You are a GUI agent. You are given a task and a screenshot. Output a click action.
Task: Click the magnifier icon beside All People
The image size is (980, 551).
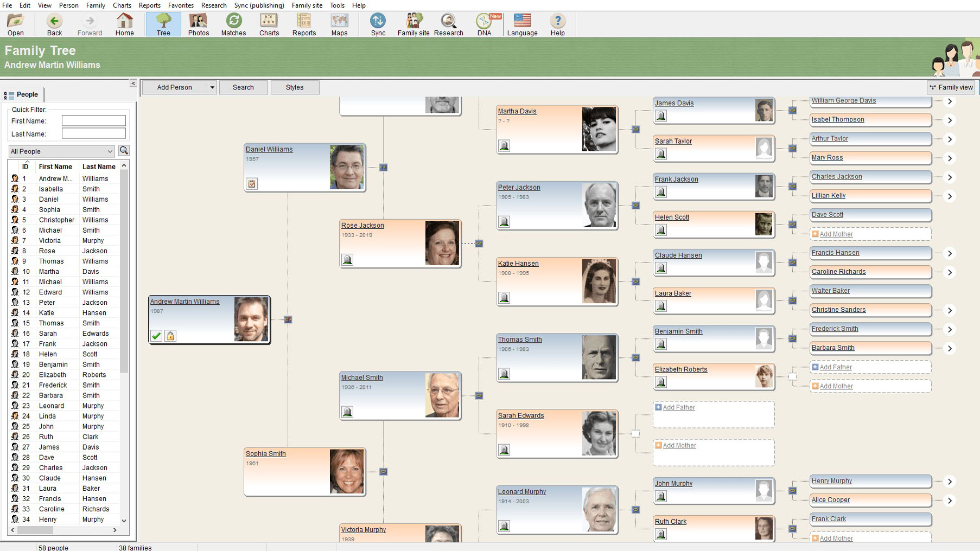click(124, 151)
